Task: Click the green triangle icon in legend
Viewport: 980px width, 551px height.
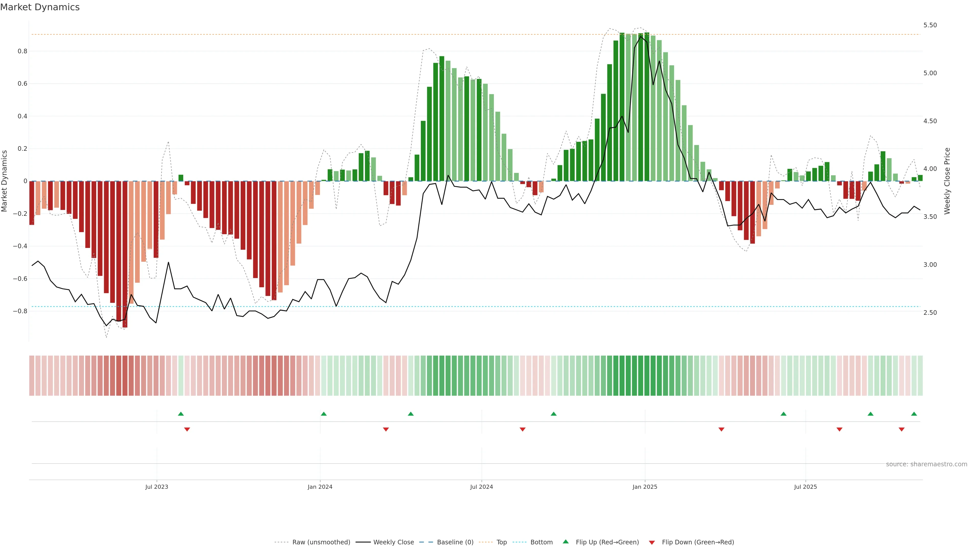Action: tap(566, 542)
